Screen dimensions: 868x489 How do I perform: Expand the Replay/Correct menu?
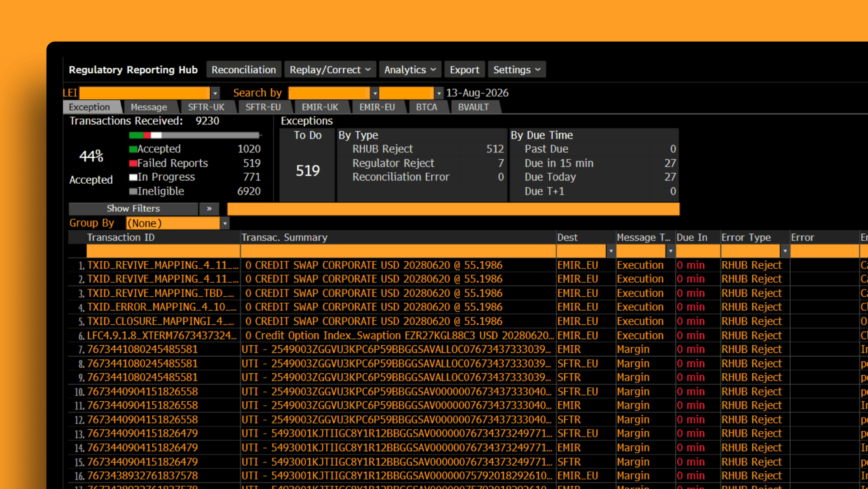[330, 70]
